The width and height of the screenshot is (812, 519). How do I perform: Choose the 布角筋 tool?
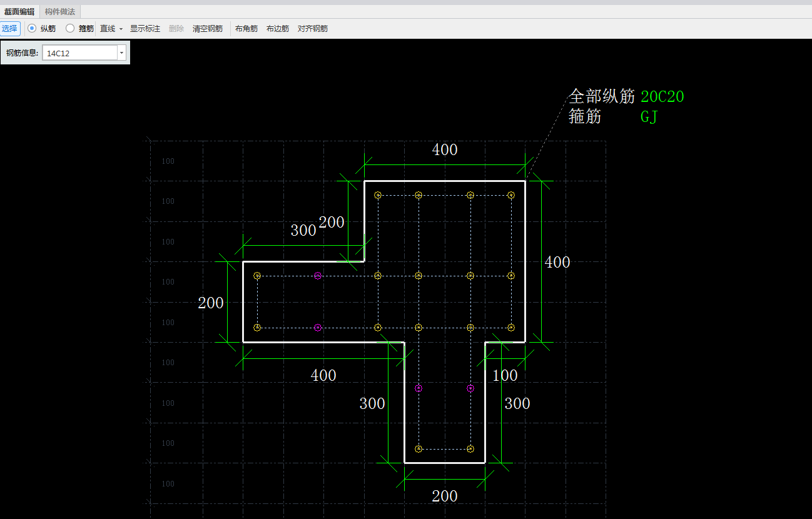pos(246,29)
